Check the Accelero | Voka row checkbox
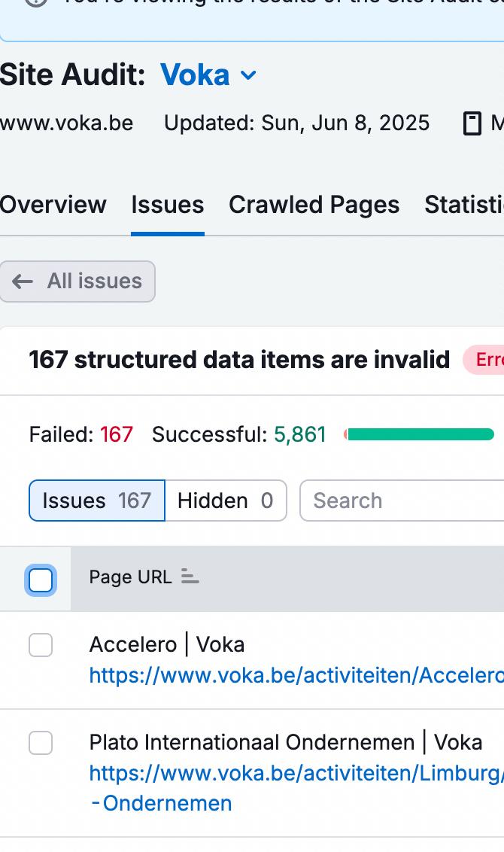Screen dimensions: 504x852 [41, 645]
